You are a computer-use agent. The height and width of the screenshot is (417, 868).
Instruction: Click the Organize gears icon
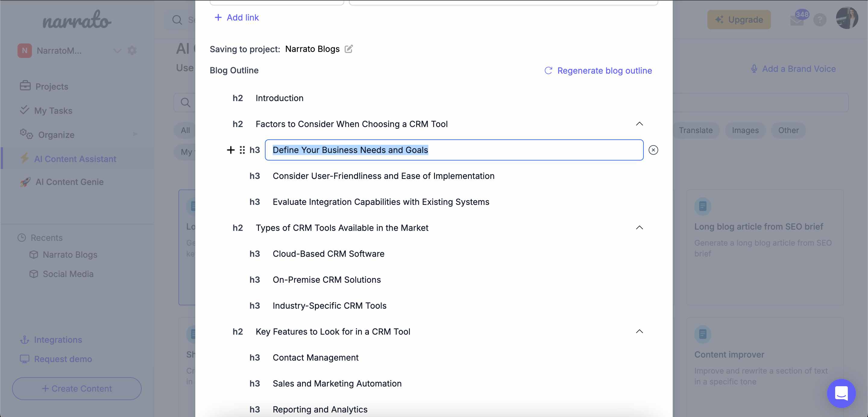tap(26, 134)
